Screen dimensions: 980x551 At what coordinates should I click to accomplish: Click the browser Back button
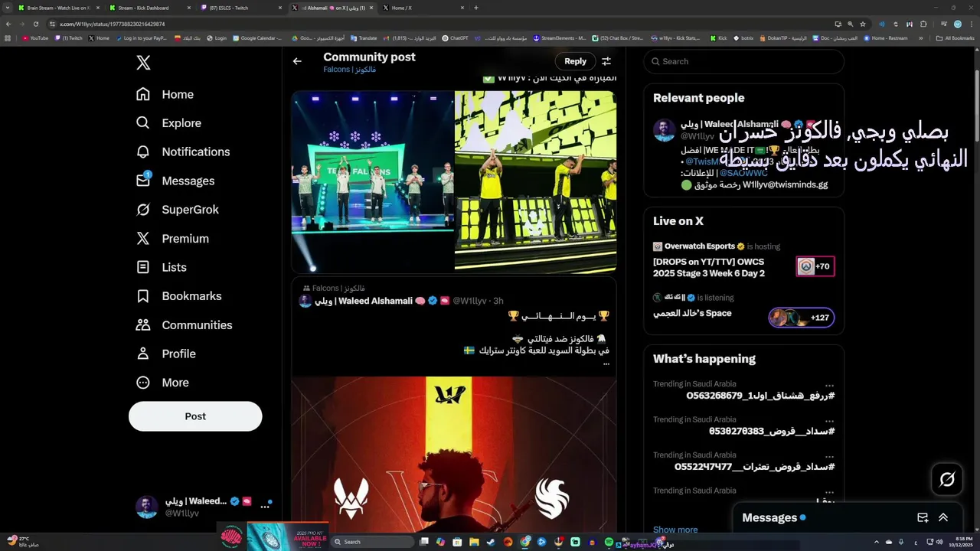point(8,24)
